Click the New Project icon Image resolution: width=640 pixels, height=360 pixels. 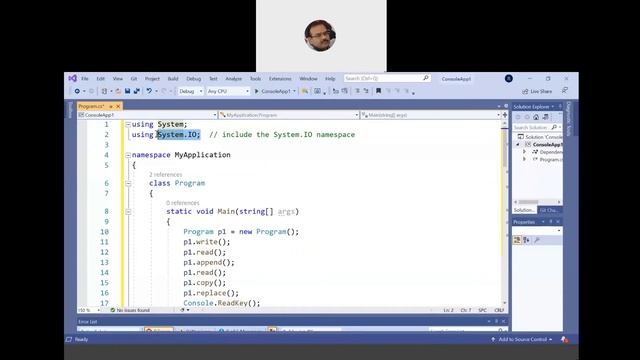click(104, 91)
